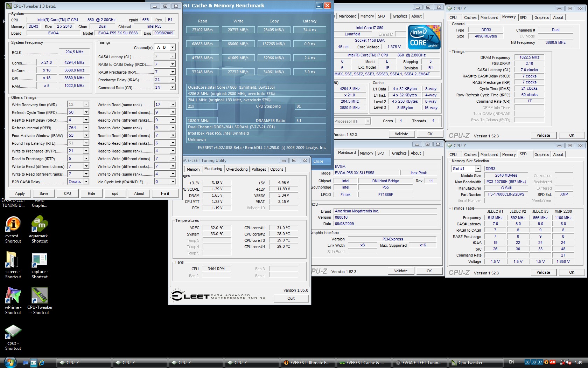Launch the capture shortcut icon
Image resolution: width=588 pixels, height=368 pixels.
click(40, 260)
